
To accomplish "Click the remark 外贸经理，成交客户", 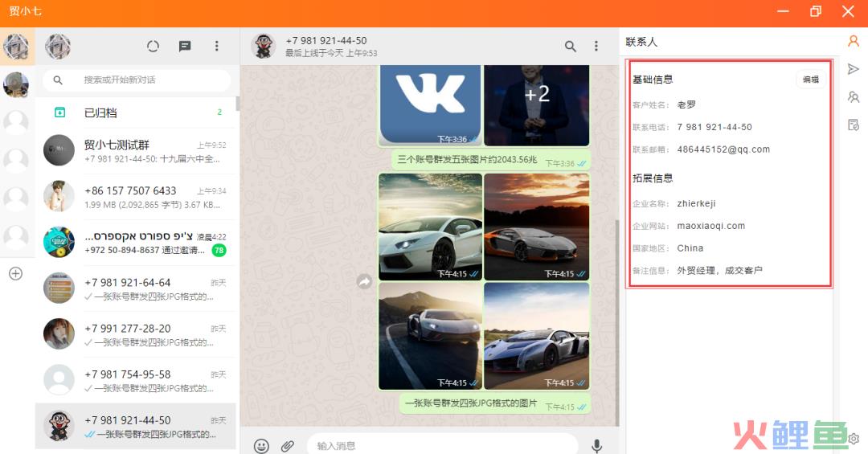I will click(x=719, y=271).
